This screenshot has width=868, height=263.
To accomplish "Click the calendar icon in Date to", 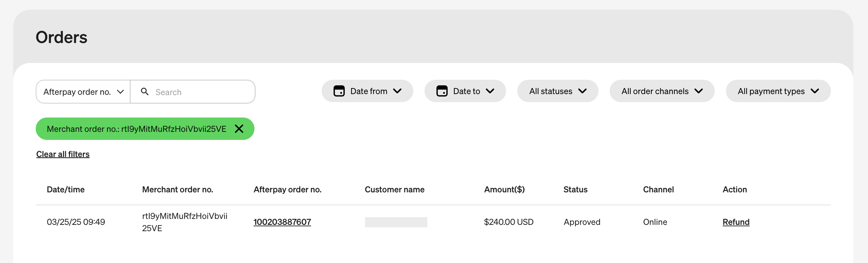I will coord(442,91).
